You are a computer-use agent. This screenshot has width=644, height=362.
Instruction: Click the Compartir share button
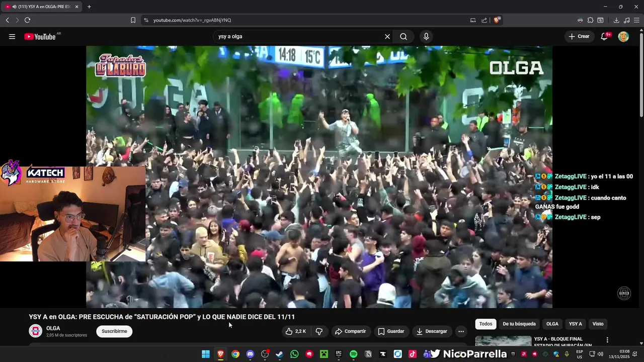[350, 331]
